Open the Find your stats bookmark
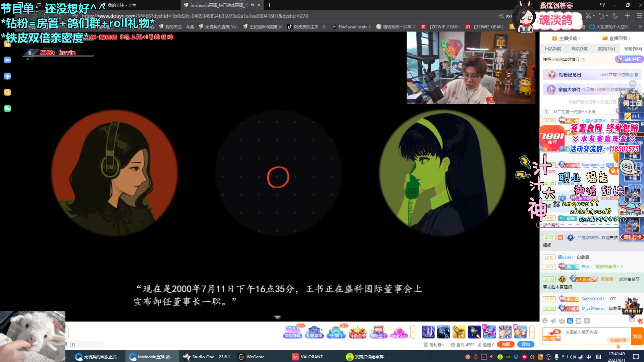This screenshot has height=362, width=644. (351, 26)
